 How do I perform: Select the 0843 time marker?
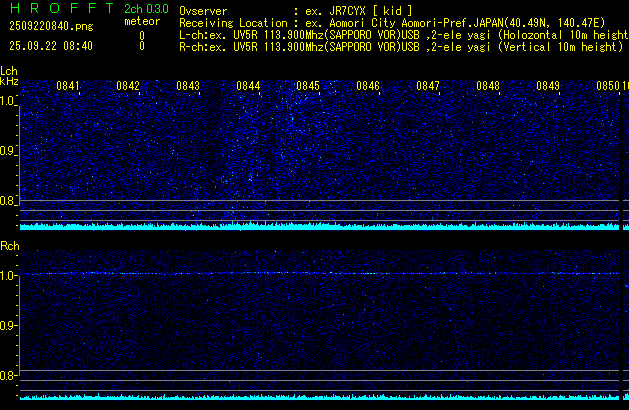(x=188, y=86)
